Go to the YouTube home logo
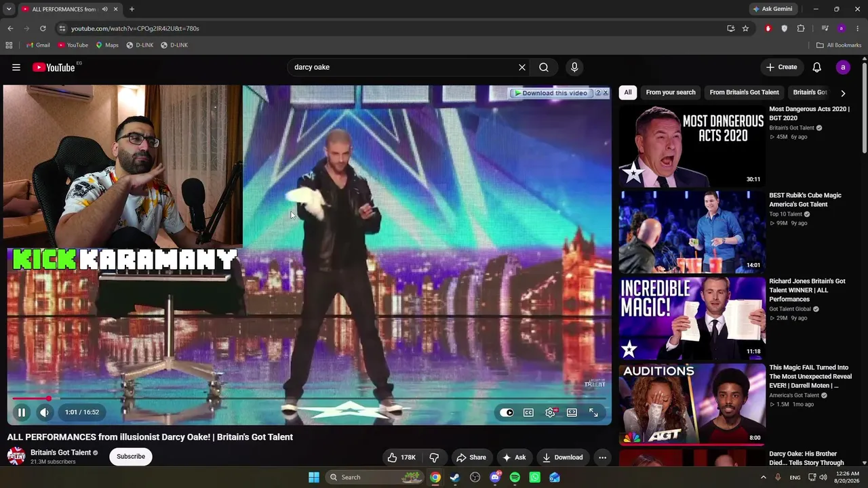Image resolution: width=868 pixels, height=488 pixels. [54, 67]
